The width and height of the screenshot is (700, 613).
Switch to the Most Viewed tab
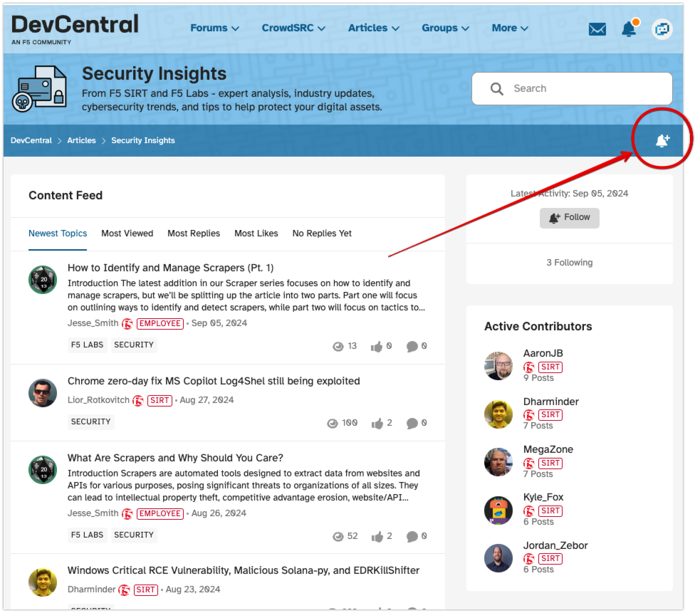click(x=127, y=234)
